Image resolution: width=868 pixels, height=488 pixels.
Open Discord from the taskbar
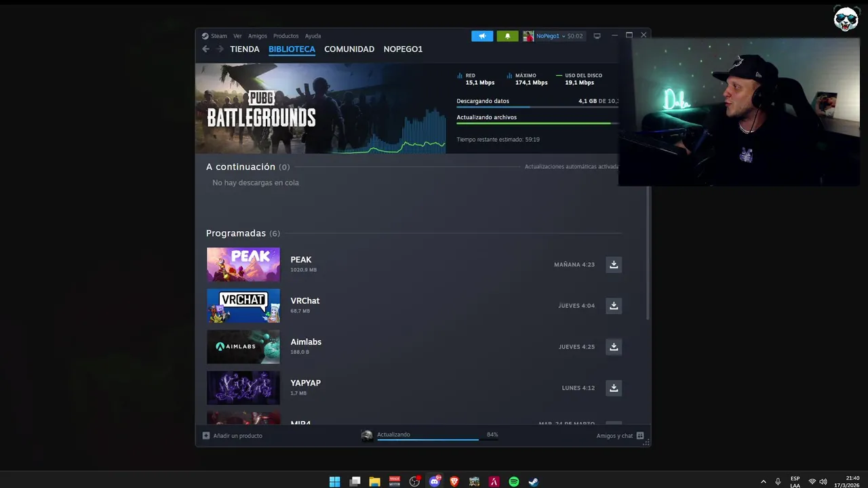click(435, 482)
